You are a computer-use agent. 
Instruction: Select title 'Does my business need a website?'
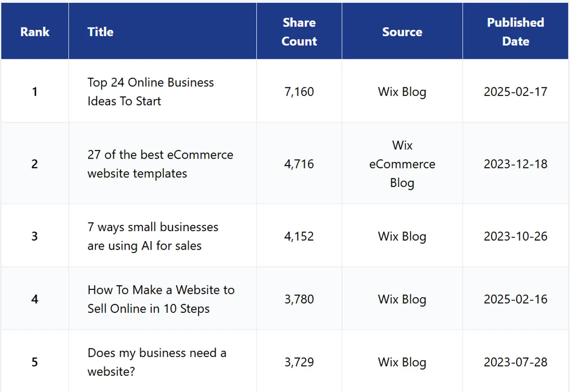point(157,362)
